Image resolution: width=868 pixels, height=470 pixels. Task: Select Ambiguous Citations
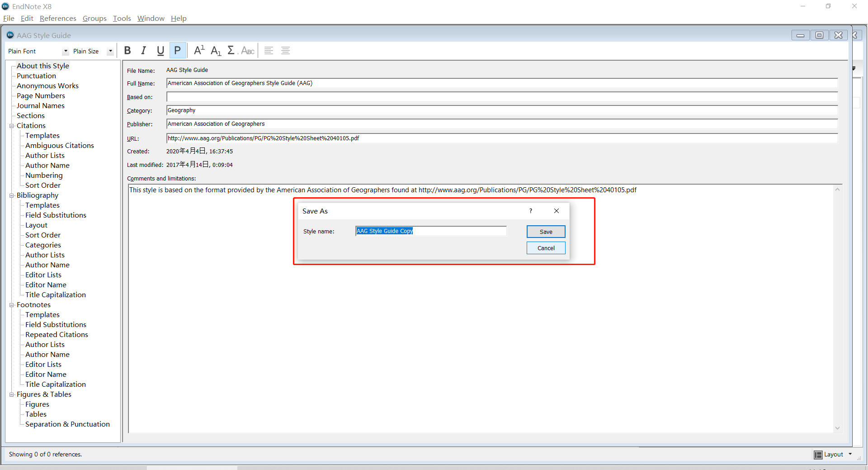tap(60, 146)
